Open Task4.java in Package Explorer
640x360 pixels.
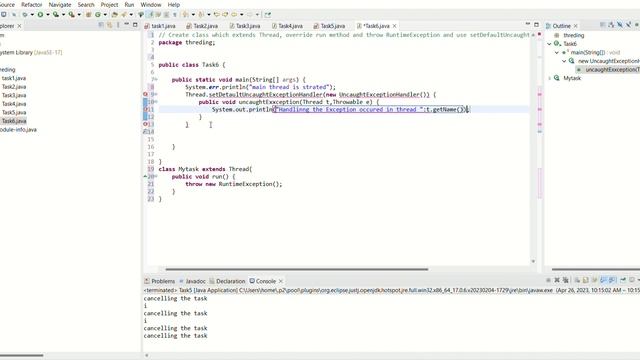tap(14, 104)
